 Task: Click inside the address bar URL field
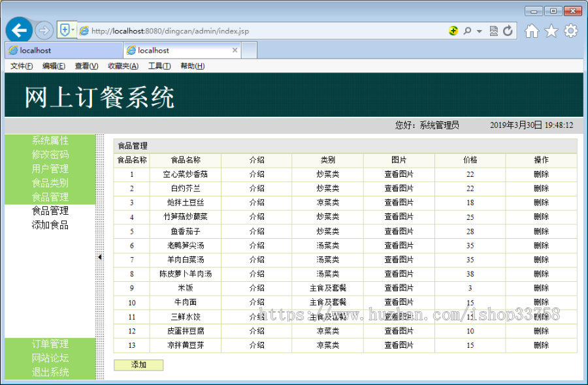183,30
